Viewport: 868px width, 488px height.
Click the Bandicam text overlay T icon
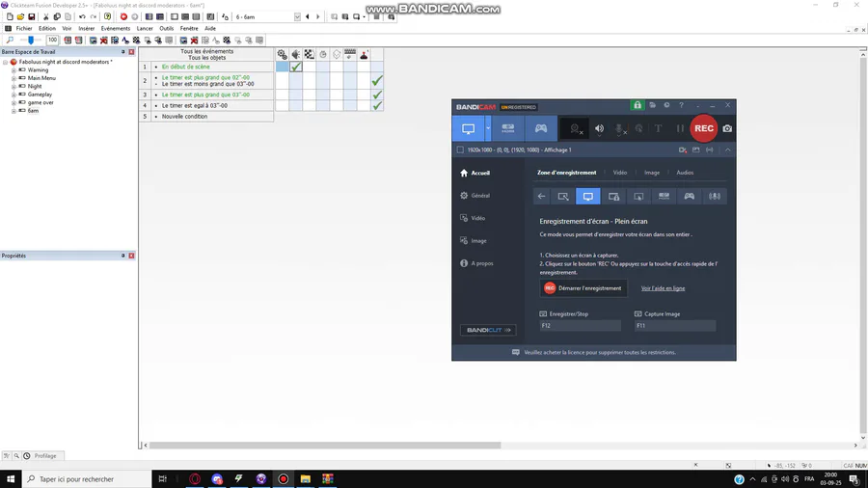click(658, 128)
